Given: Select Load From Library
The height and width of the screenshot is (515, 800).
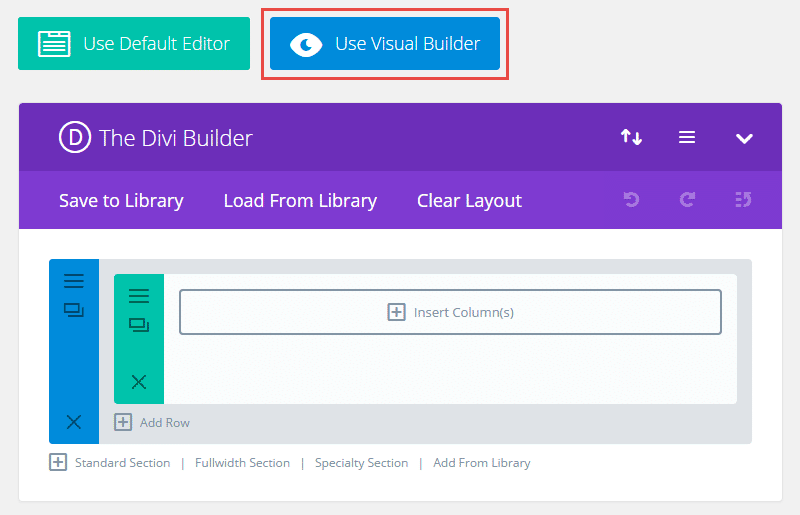Looking at the screenshot, I should [x=300, y=201].
